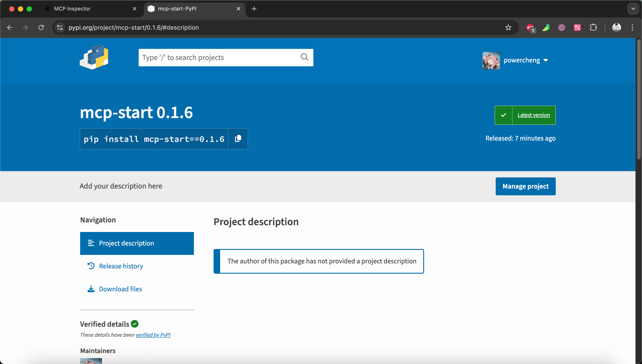Click the Navigation sidebar heading
Screen dimensions: 642x364
point(98,220)
